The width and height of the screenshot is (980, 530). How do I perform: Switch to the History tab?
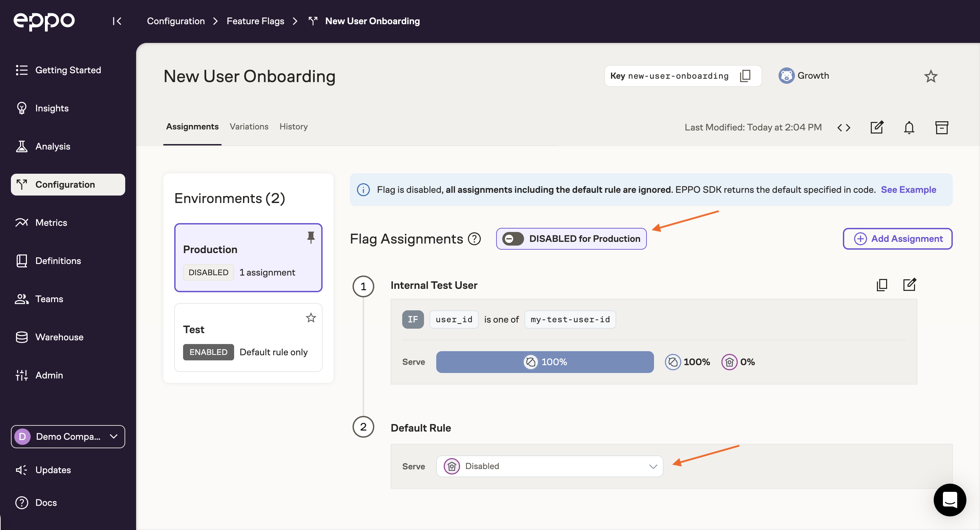(293, 126)
